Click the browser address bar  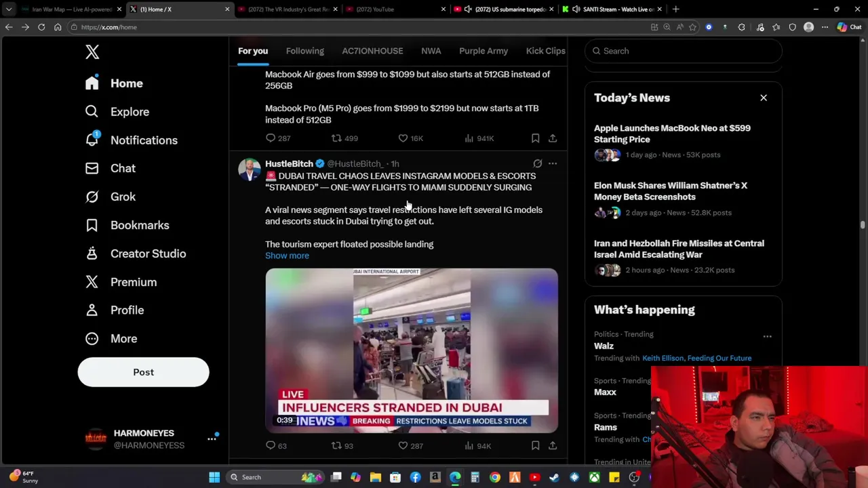pyautogui.click(x=359, y=27)
